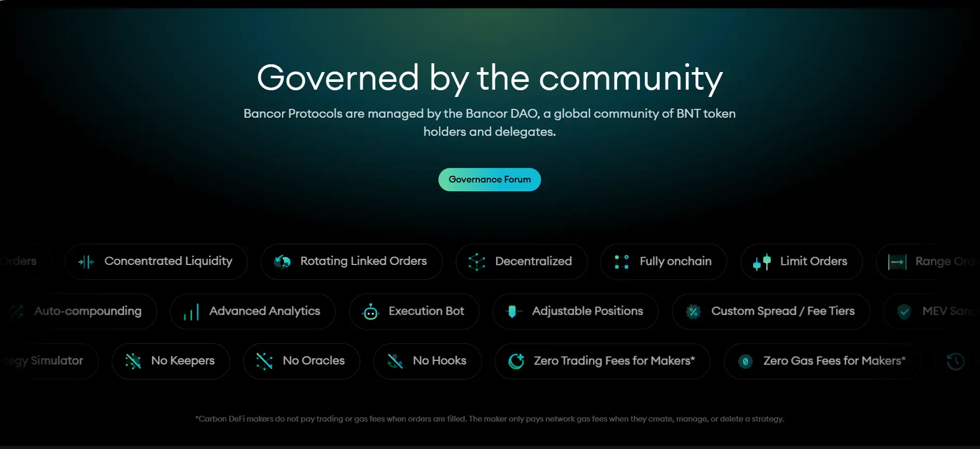This screenshot has height=449, width=980.
Task: Click the Advanced Analytics bar chart icon
Action: tap(191, 312)
